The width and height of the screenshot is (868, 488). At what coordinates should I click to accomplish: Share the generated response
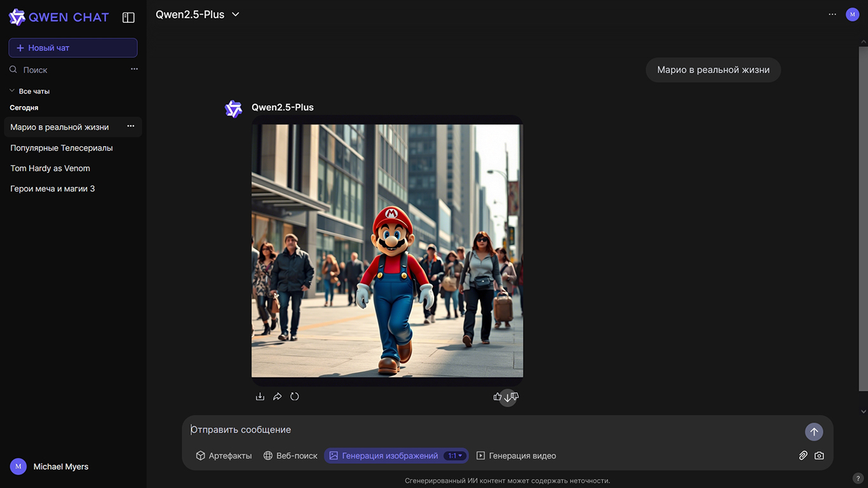pyautogui.click(x=277, y=396)
